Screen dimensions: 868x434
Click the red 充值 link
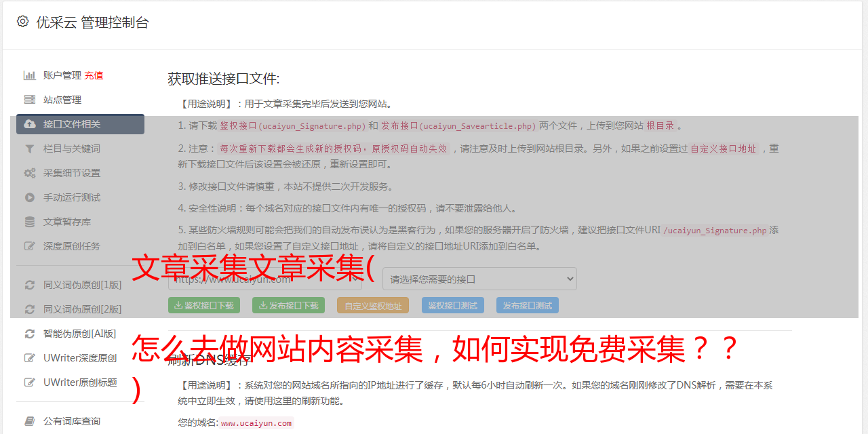tap(94, 75)
